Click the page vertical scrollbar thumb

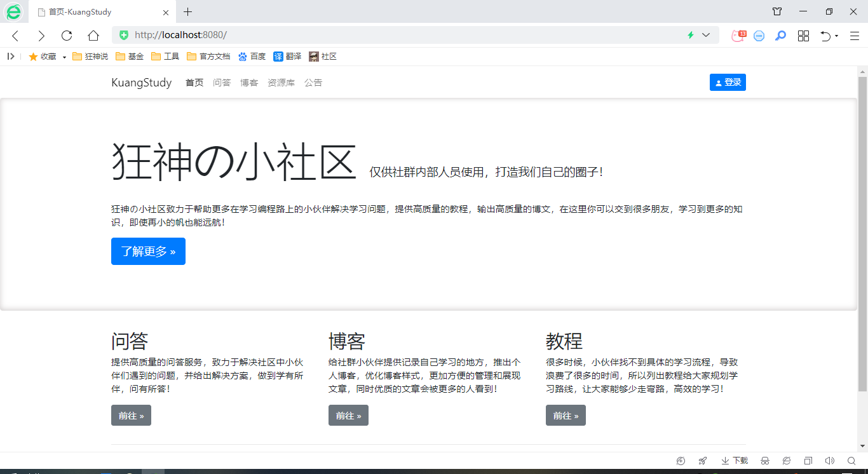(862, 234)
